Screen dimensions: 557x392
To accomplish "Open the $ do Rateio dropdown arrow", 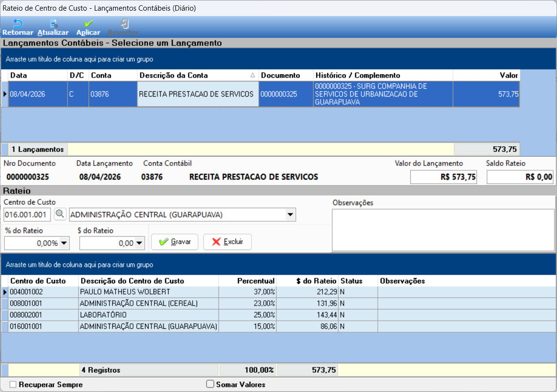I will point(139,244).
